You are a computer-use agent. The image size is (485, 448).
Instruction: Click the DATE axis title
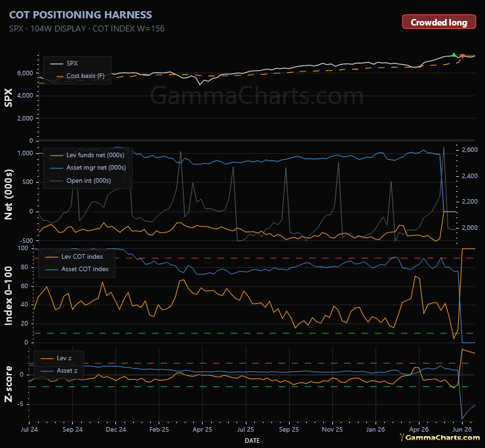pos(252,441)
